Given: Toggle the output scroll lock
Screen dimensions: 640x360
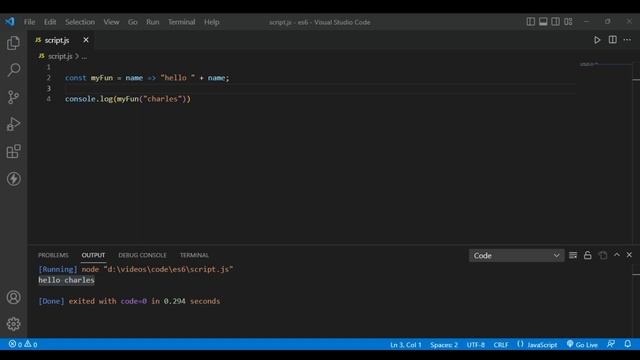Looking at the screenshot, I should tap(588, 256).
